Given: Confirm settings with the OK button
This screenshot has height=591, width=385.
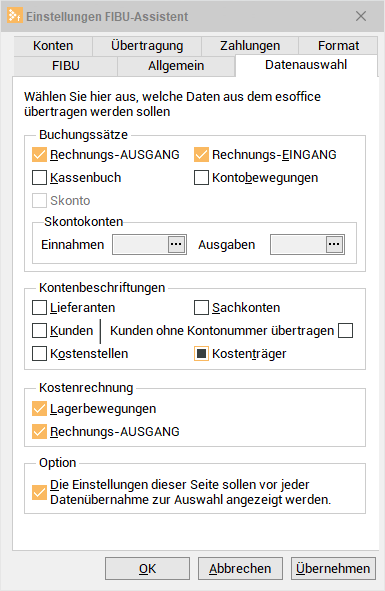Looking at the screenshot, I should 147,568.
